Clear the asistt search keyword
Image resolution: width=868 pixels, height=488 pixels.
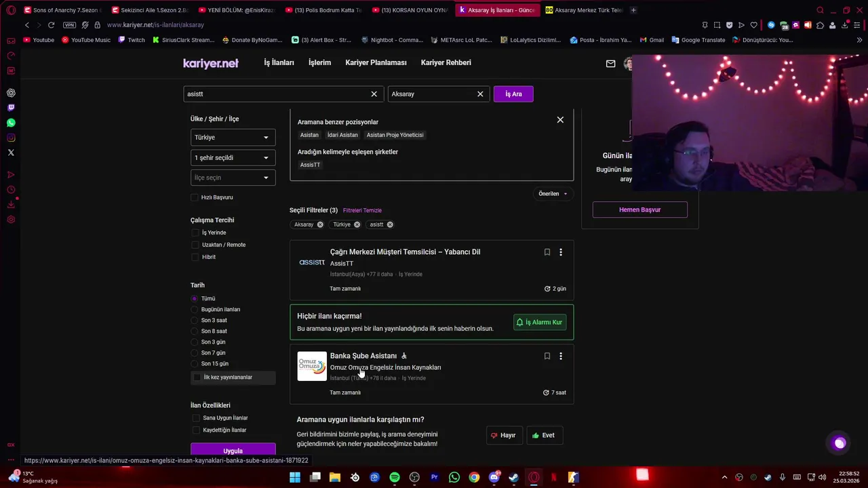click(374, 94)
